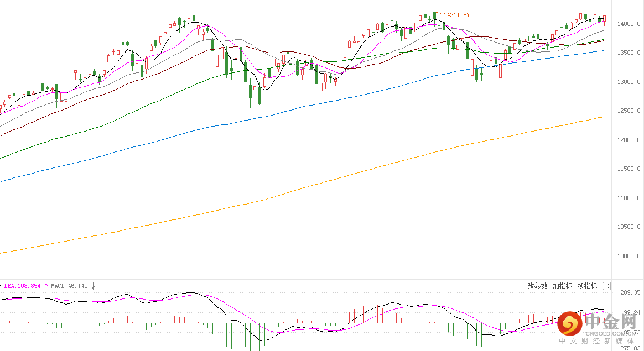This screenshot has height=351, width=644.
Task: Click the 12500.0 price axis label
Action: pos(629,111)
